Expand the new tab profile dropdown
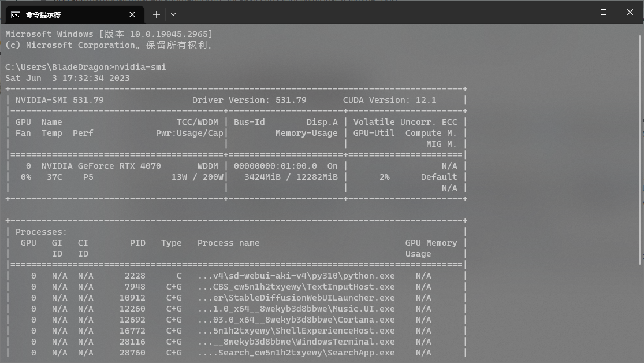Screen dimensions: 644x363 click(173, 14)
